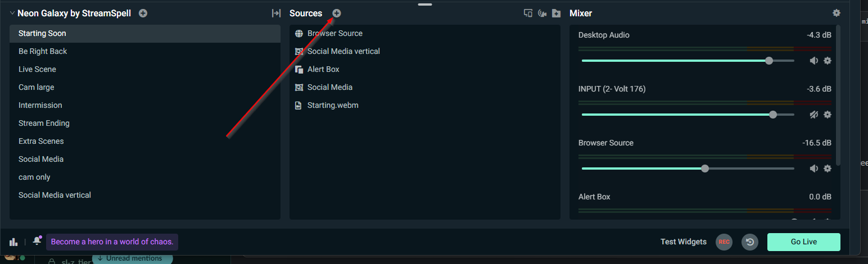Click the Go Live button
This screenshot has width=868, height=264.
(x=804, y=242)
